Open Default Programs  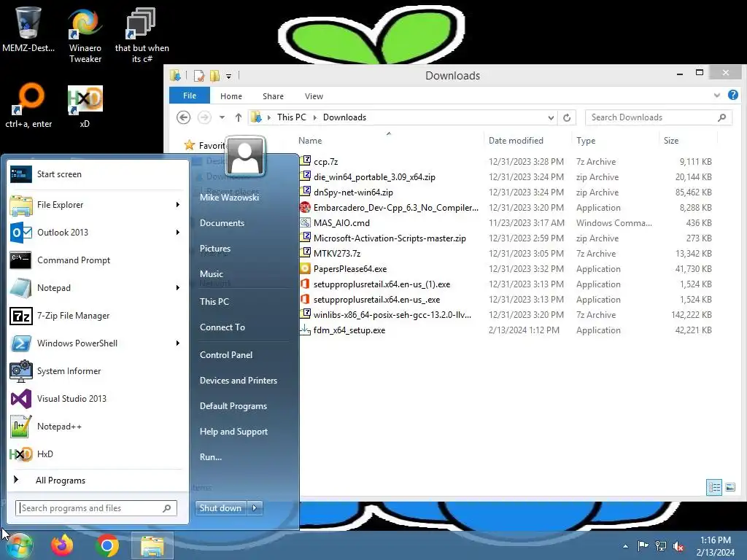(233, 406)
